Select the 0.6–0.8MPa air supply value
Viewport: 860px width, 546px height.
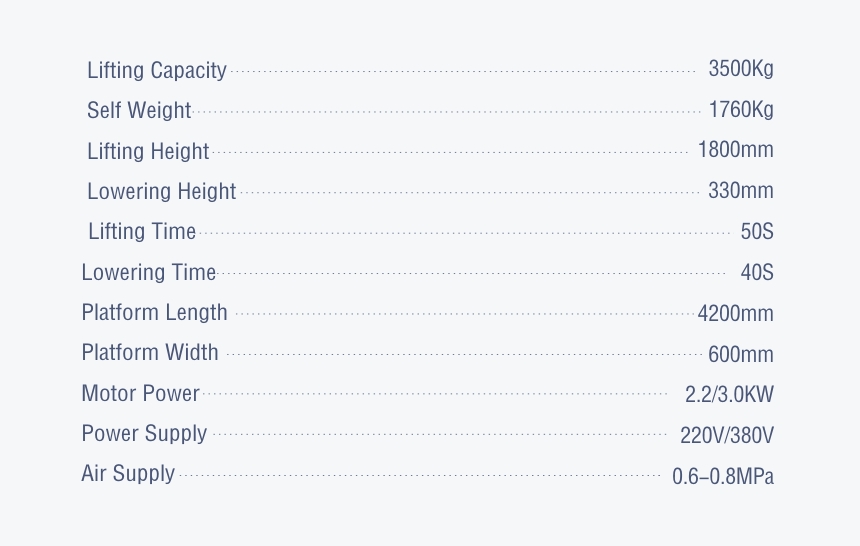tap(723, 476)
